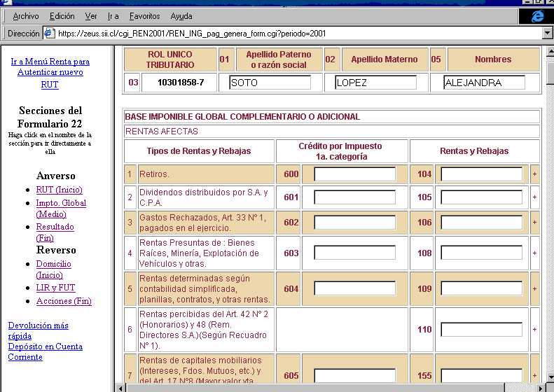
Task: Click the page icon in address bar
Action: 49,34
